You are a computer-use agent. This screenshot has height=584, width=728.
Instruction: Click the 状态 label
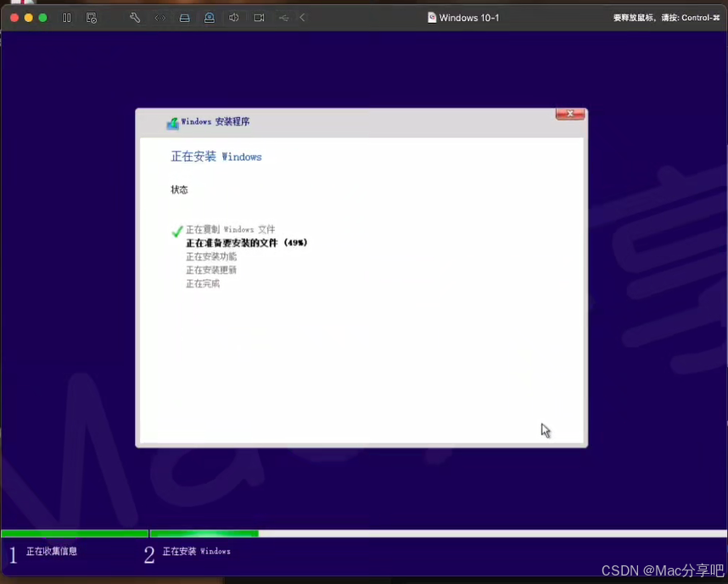pos(179,189)
